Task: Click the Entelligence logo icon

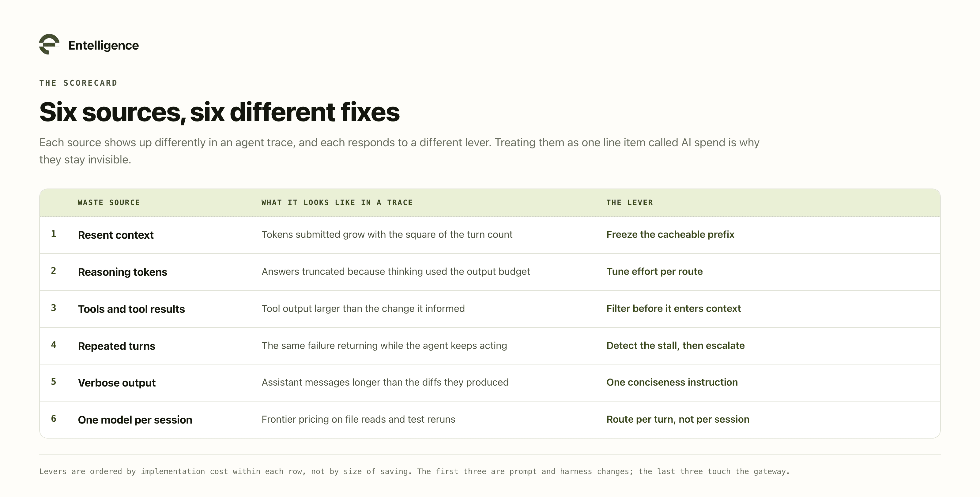Action: tap(49, 44)
